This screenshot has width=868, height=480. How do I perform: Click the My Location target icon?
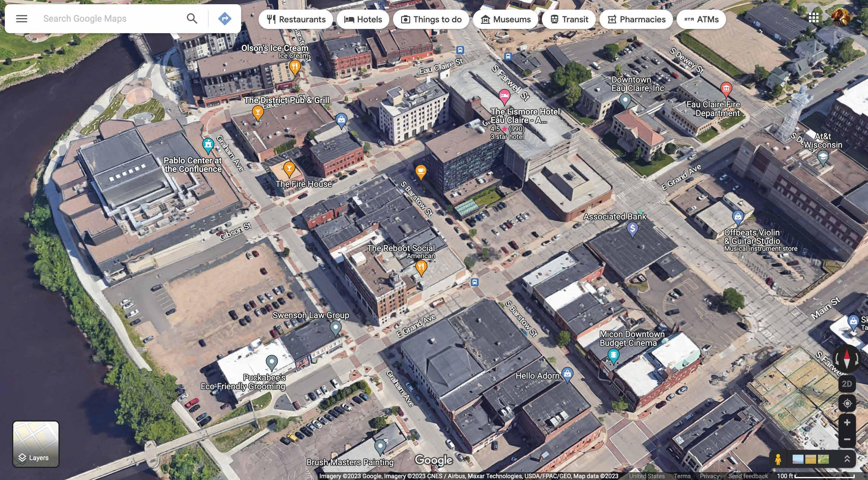(x=847, y=403)
